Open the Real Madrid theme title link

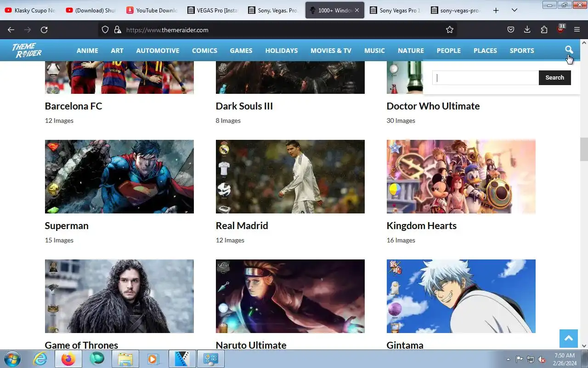(x=242, y=225)
